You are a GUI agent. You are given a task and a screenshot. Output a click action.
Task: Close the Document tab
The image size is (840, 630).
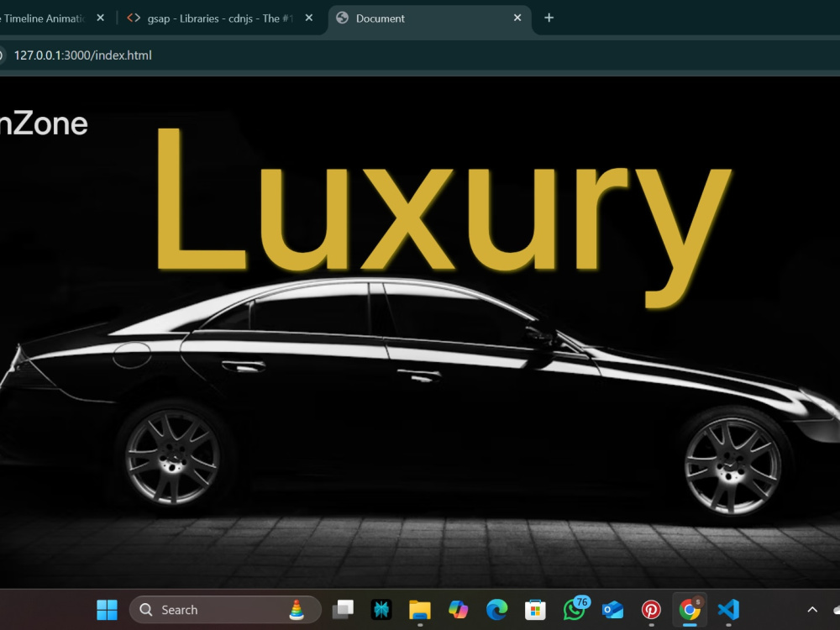pyautogui.click(x=517, y=18)
